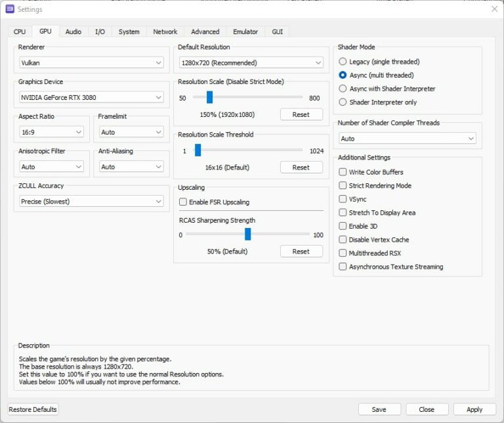The width and height of the screenshot is (504, 423).
Task: Reset the Resolution Scale value
Action: pos(301,114)
